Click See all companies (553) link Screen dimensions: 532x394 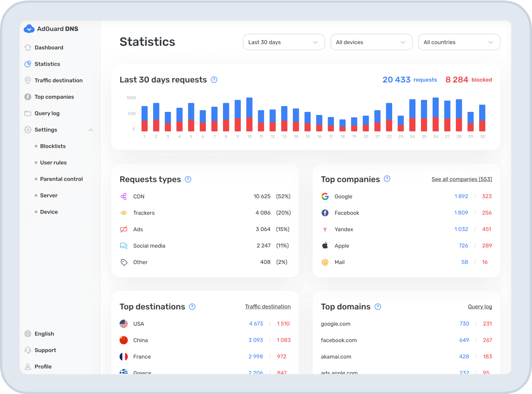tap(462, 179)
